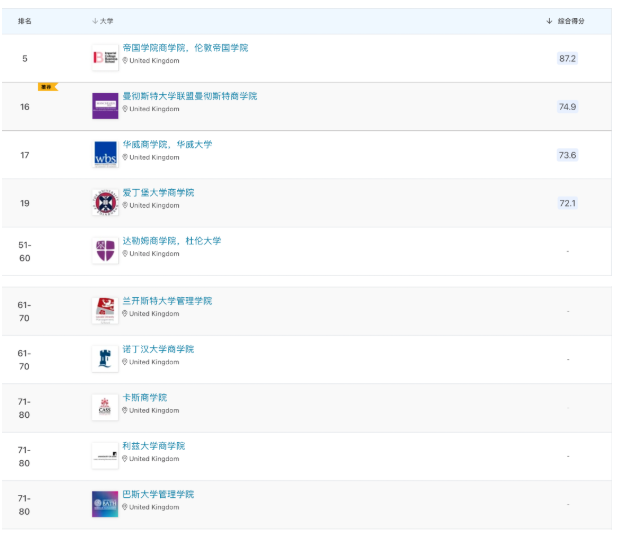This screenshot has width=619, height=536.
Task: Click location pin icon under 爱丁堡大学商学院
Action: coord(125,205)
